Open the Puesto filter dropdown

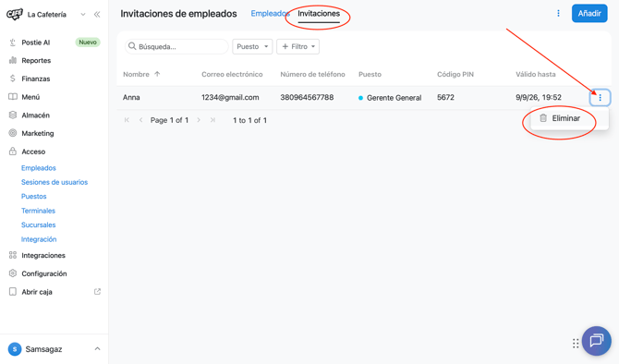point(252,46)
